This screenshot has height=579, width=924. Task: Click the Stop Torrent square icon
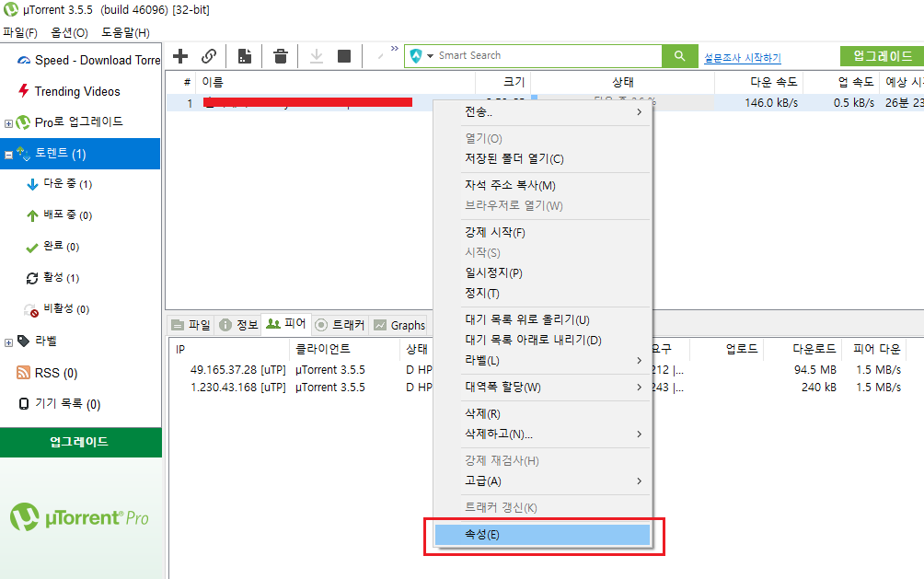point(344,56)
